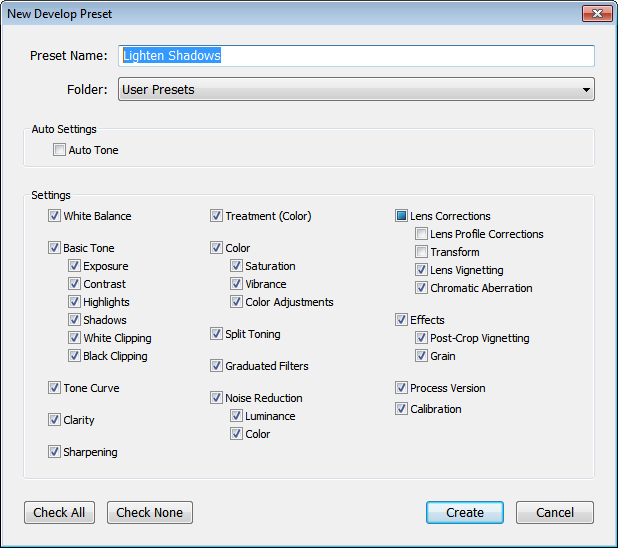
Task: Uncheck the Split Toning checkbox
Action: pos(216,334)
